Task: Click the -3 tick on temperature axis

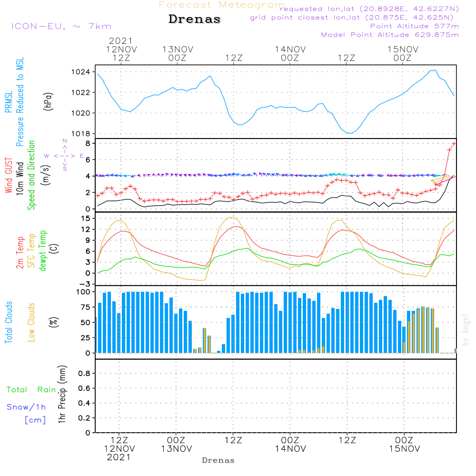Action: coord(84,284)
